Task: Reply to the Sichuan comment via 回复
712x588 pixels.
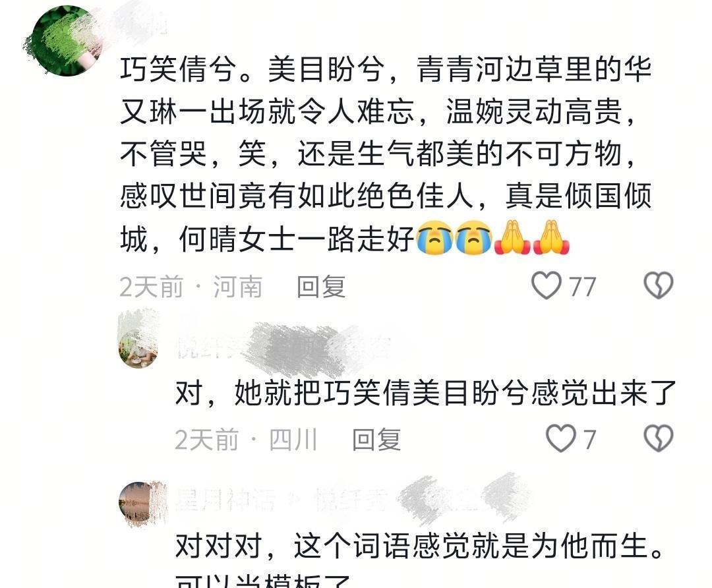Action: pos(376,440)
